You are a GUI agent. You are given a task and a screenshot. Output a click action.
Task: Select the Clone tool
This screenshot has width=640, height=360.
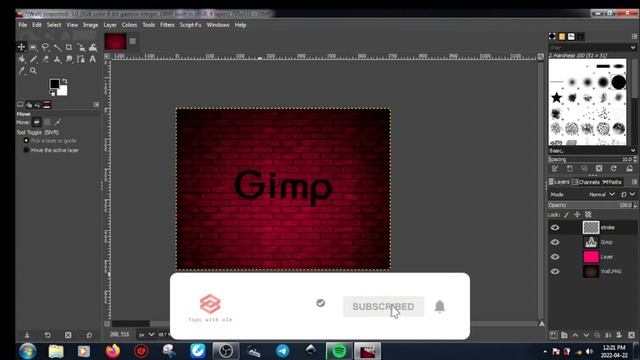coord(57,59)
